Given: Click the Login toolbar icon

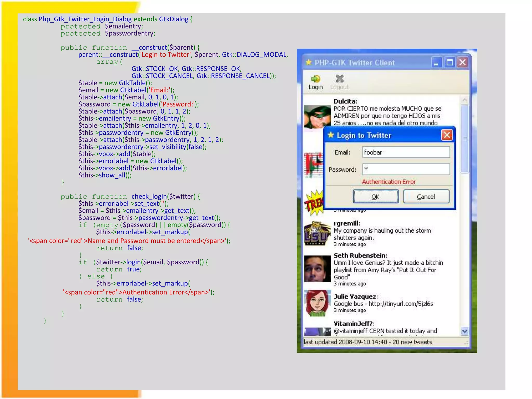Looking at the screenshot, I should click(316, 79).
